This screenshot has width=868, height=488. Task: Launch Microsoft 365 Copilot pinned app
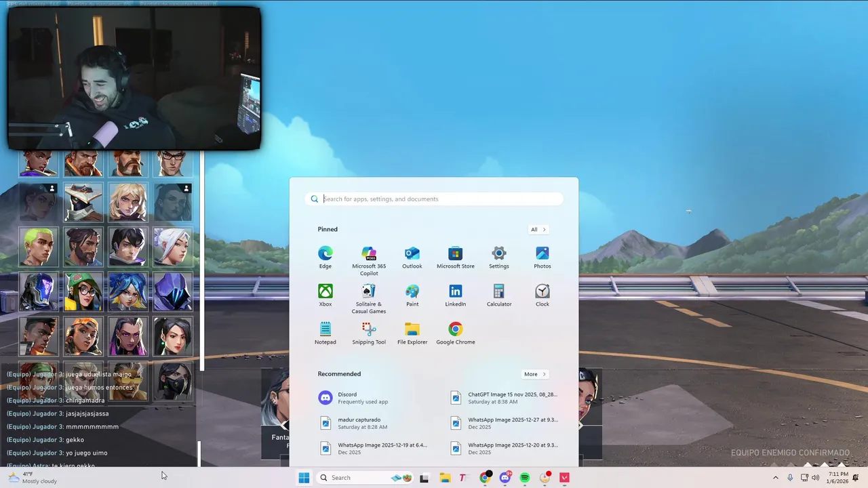click(x=369, y=260)
